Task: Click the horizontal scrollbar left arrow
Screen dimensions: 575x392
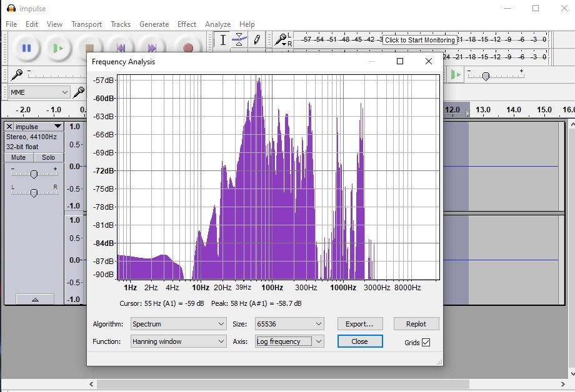Action: click(91, 384)
